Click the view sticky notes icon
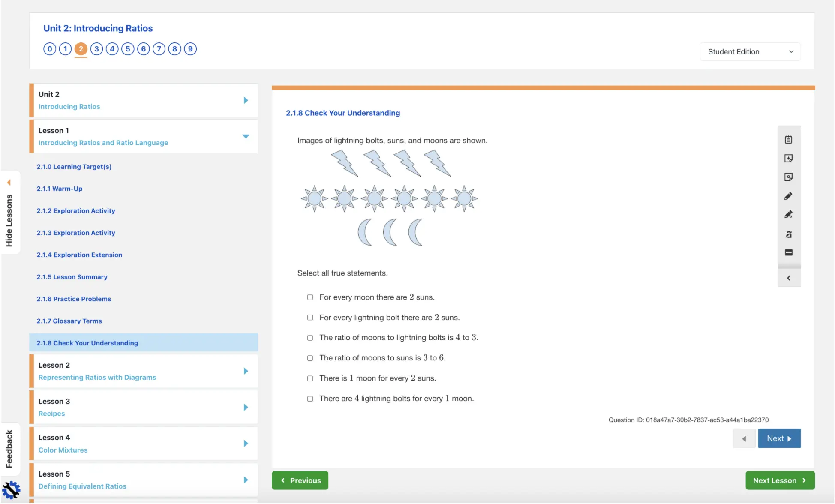 (x=788, y=177)
